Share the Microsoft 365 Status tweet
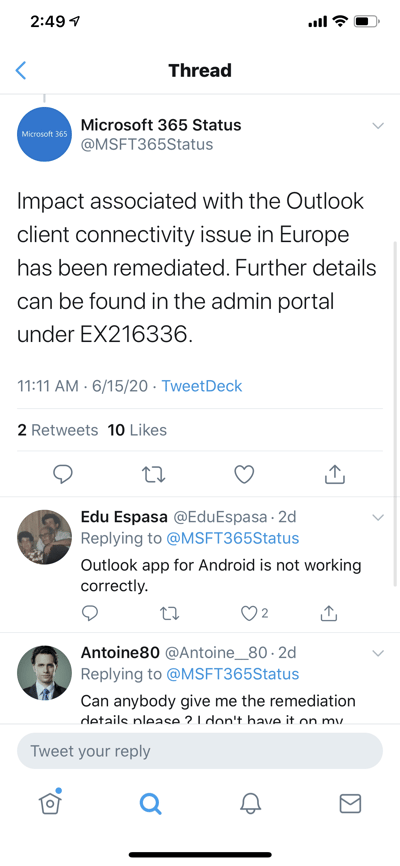Screen dimensions: 400x866 pyautogui.click(x=335, y=474)
